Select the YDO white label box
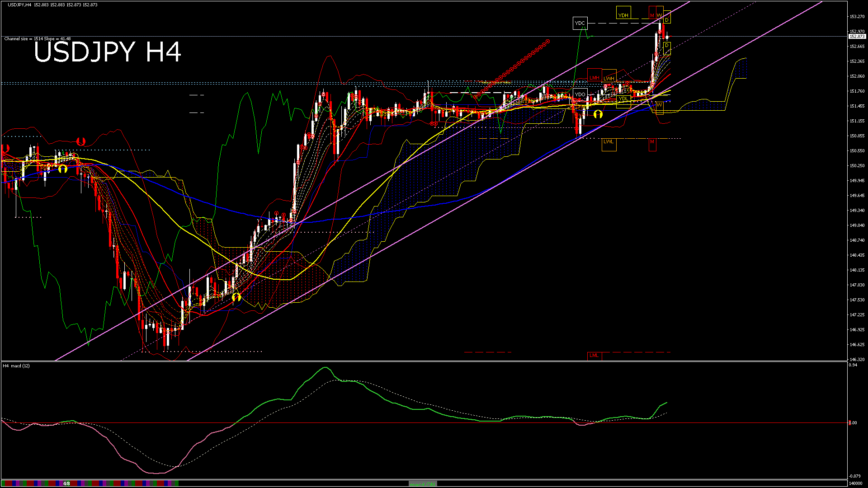Viewport: 868px width, 488px height. pyautogui.click(x=580, y=94)
